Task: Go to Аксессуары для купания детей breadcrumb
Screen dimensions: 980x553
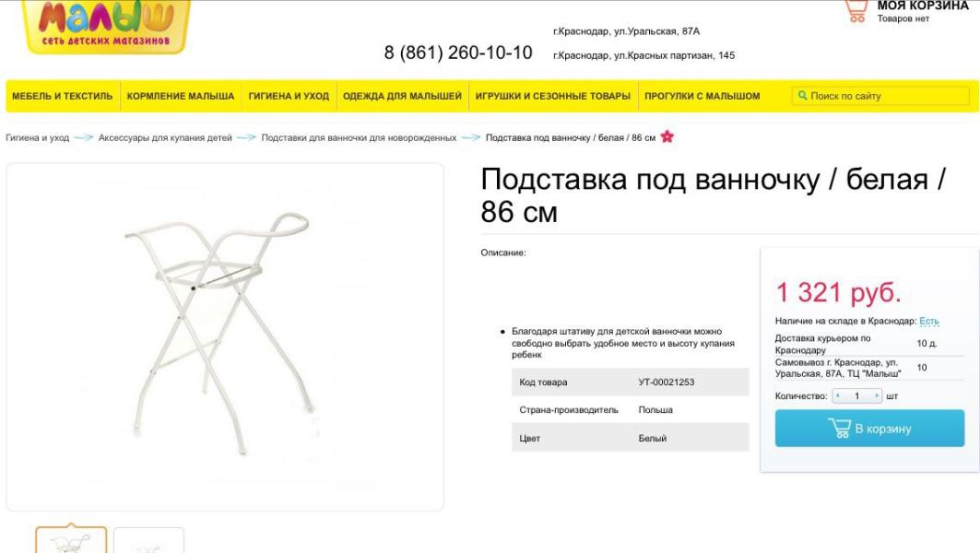Action: click(x=165, y=137)
